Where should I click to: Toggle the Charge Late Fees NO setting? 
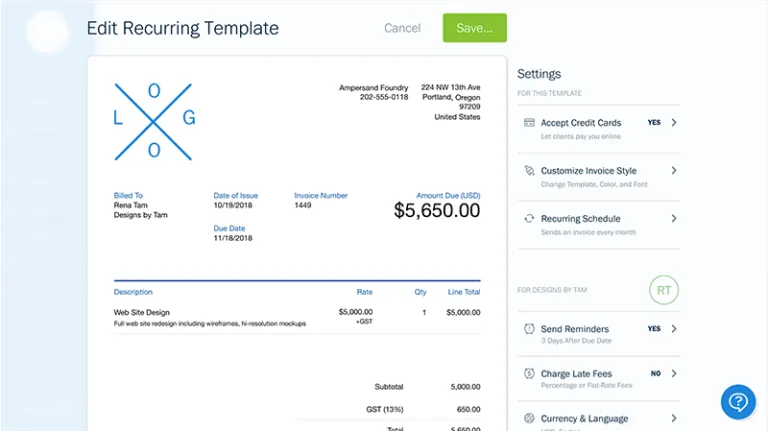(655, 374)
